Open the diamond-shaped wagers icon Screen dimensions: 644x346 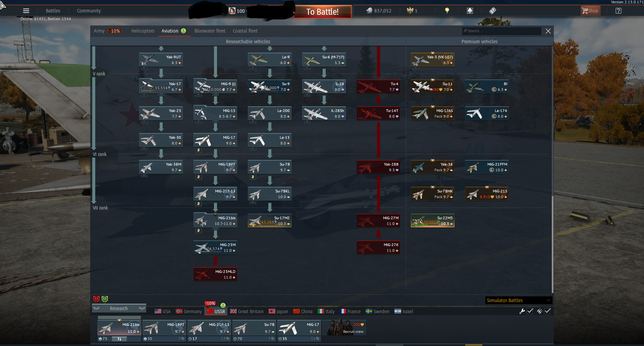click(x=470, y=11)
